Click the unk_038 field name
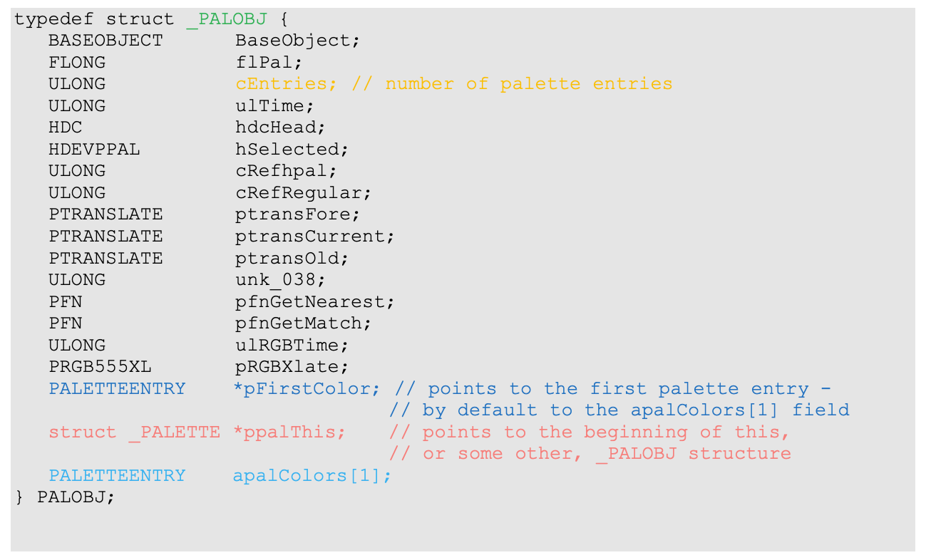 pos(280,280)
